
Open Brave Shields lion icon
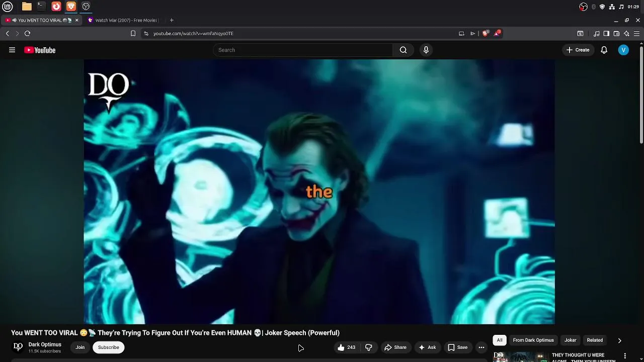point(485,33)
